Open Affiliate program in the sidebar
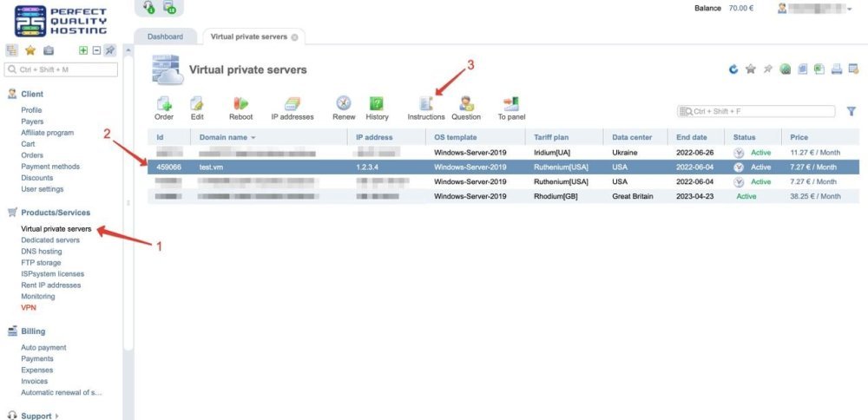Viewport: 868px width, 420px height. pos(47,133)
